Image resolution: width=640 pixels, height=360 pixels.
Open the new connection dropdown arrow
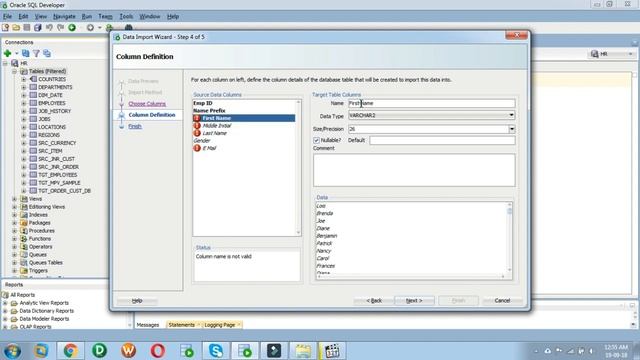point(17,53)
